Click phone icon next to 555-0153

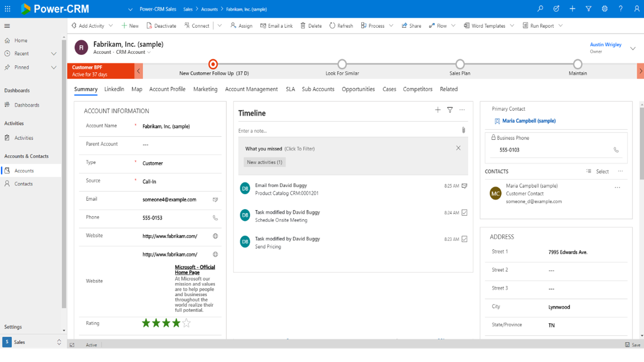click(215, 218)
